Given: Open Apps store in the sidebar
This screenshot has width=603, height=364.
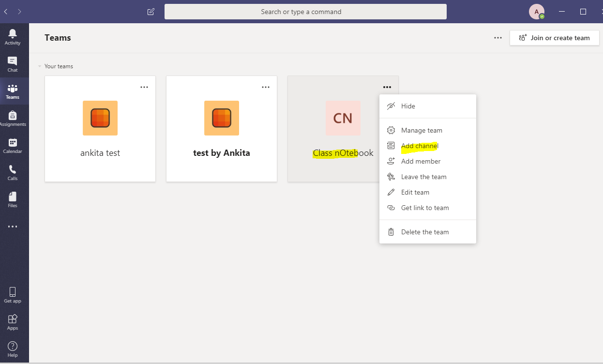Looking at the screenshot, I should (x=13, y=322).
